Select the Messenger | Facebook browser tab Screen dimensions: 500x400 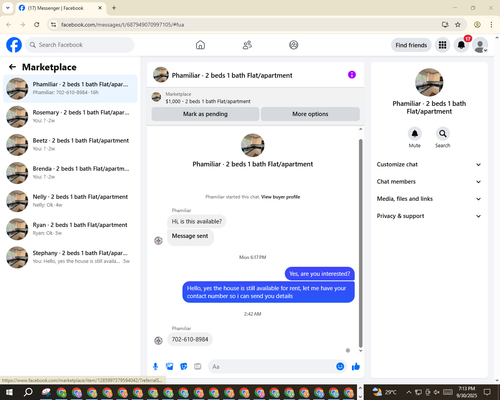click(60, 8)
